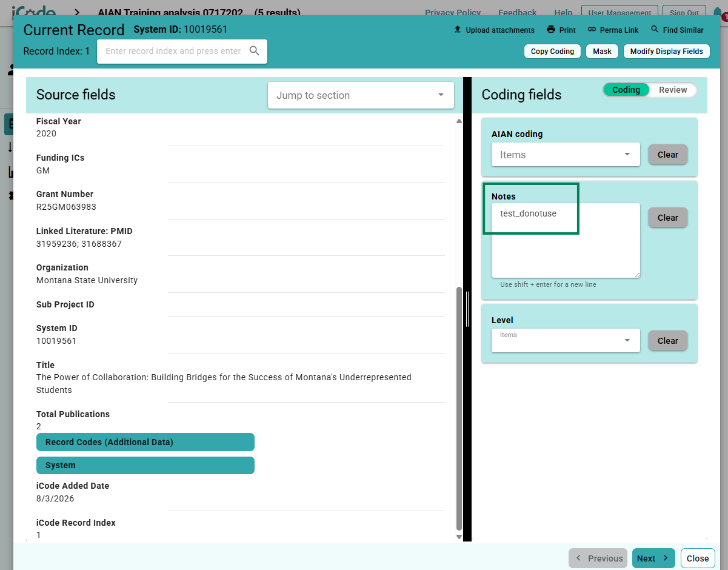Click the Upload attachments icon
The width and height of the screenshot is (728, 570).
[x=458, y=30]
